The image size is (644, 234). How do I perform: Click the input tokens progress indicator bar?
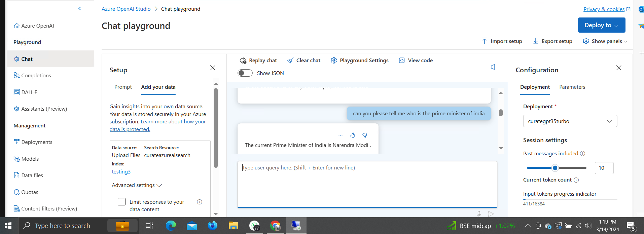570,199
